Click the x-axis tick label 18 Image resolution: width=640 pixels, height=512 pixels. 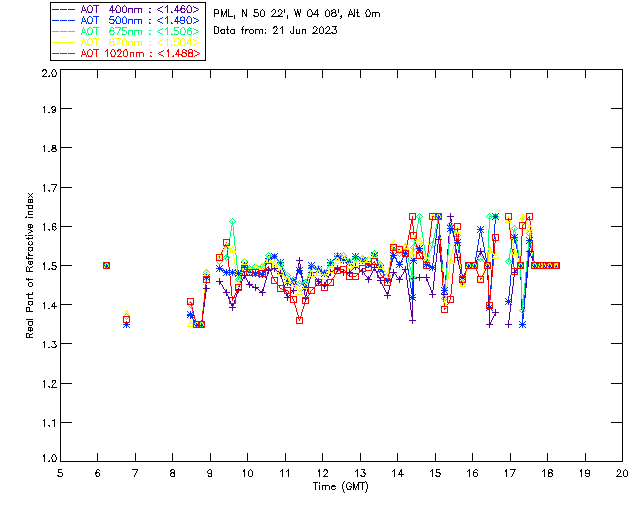[x=547, y=473]
